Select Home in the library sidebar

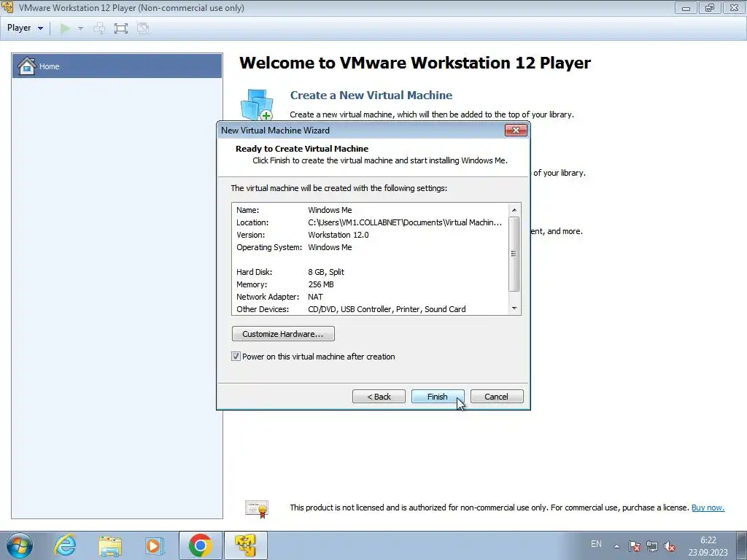pyautogui.click(x=117, y=66)
